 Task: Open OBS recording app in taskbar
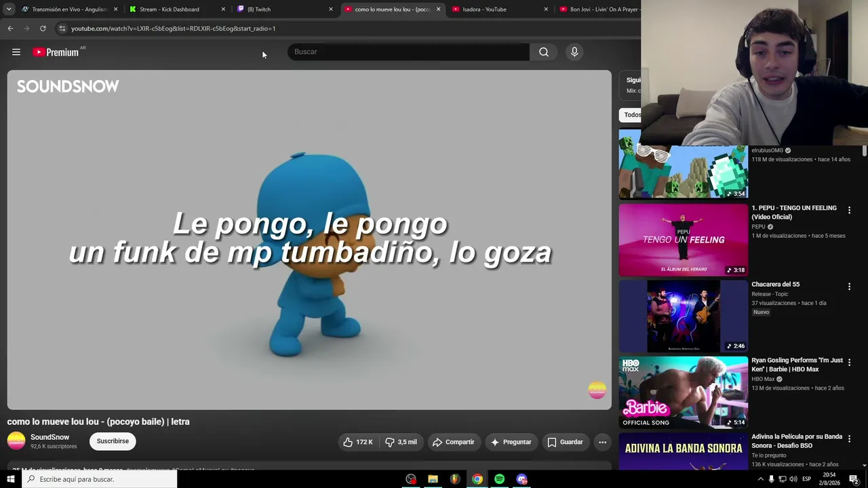click(x=411, y=479)
